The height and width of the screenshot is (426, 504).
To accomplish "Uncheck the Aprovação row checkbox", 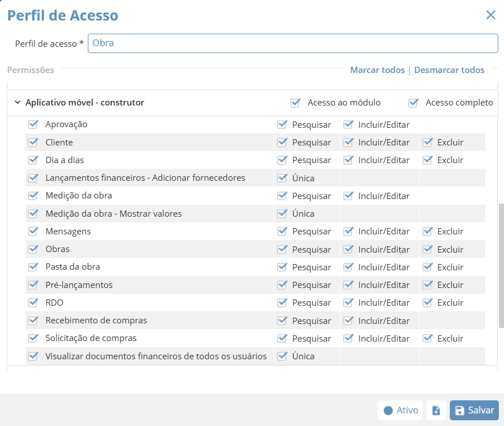I will (x=33, y=124).
